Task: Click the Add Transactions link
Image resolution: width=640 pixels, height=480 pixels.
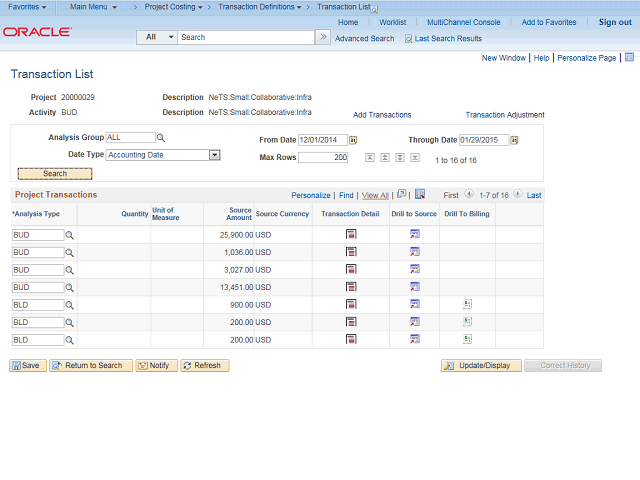Action: [x=382, y=115]
